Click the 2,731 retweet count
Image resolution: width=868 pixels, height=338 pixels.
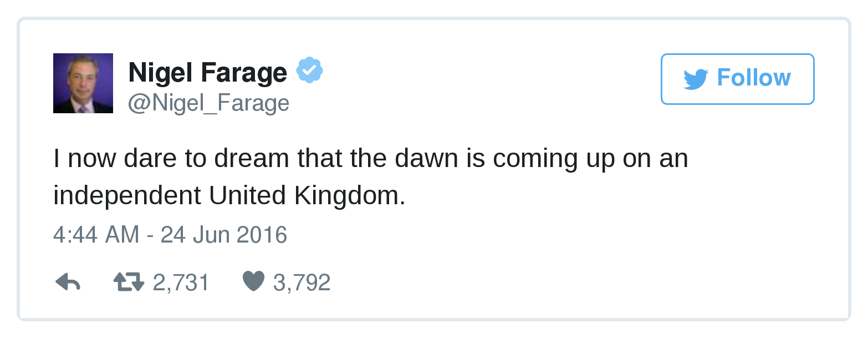point(181,282)
